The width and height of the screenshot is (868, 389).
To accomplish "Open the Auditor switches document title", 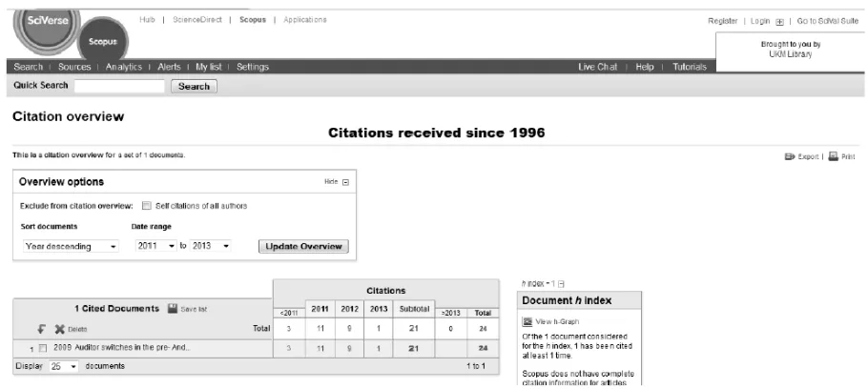I will pyautogui.click(x=122, y=348).
